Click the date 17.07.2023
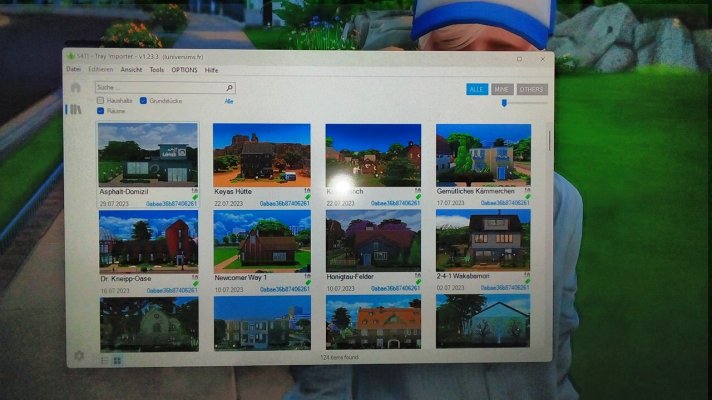This screenshot has height=400, width=712. click(x=450, y=203)
